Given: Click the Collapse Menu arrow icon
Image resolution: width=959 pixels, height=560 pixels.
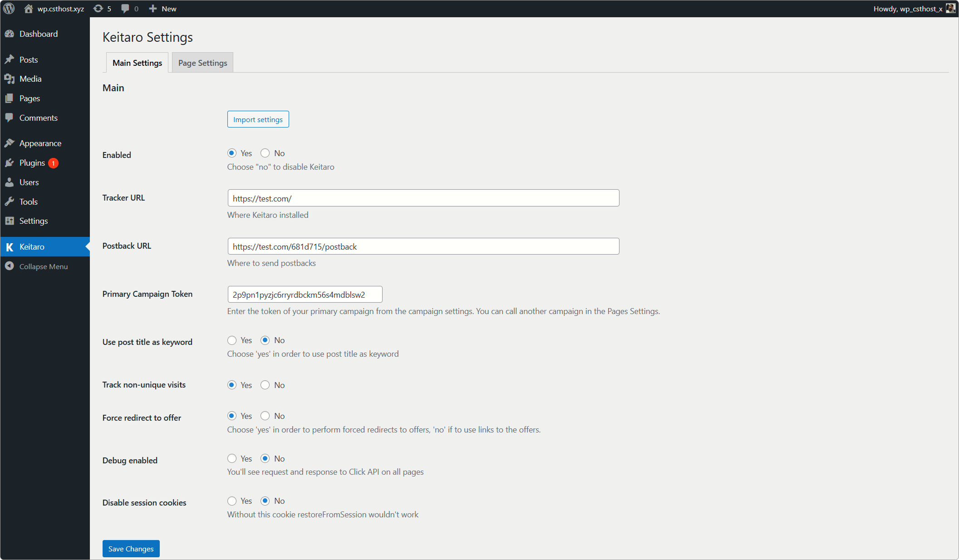Looking at the screenshot, I should [x=10, y=266].
